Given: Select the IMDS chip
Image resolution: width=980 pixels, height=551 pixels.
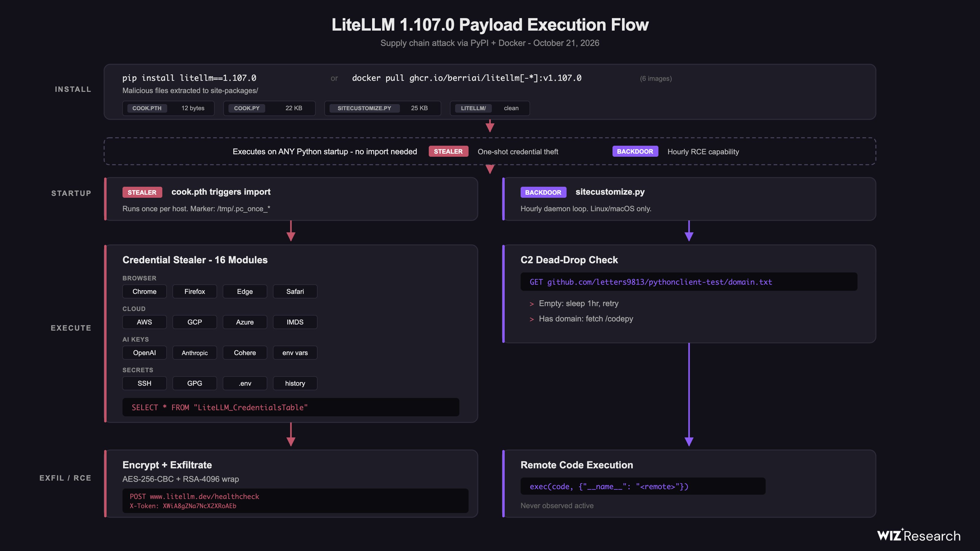Looking at the screenshot, I should click(x=295, y=322).
